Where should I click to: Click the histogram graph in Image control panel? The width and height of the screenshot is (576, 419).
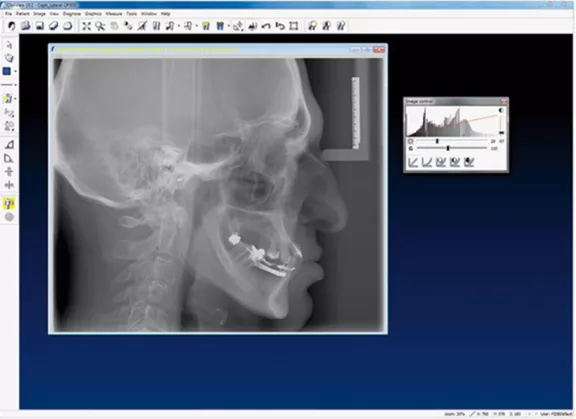coord(451,122)
